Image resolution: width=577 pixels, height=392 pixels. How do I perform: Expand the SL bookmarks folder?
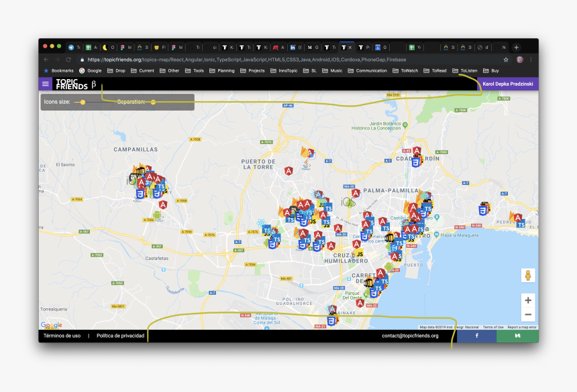[x=310, y=70]
